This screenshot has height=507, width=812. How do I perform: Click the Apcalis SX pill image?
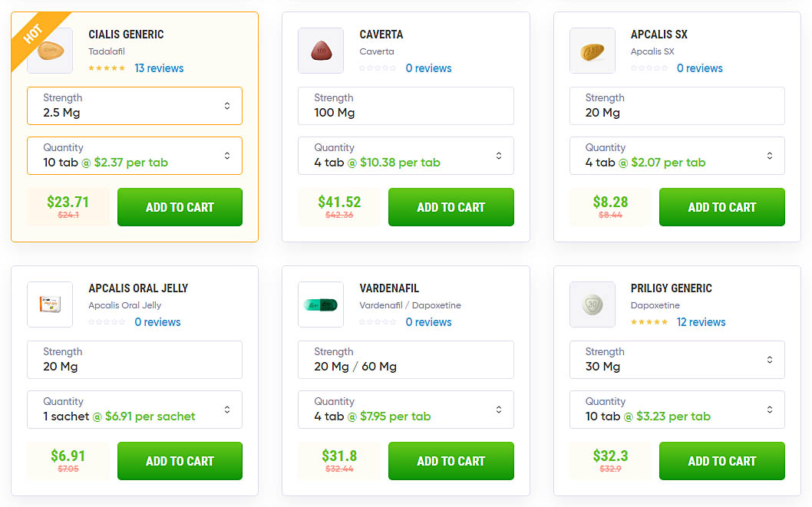pyautogui.click(x=592, y=50)
